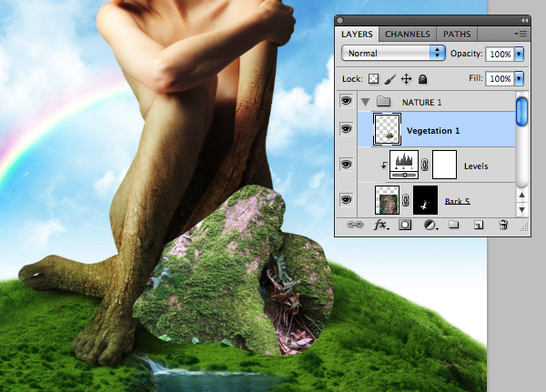The height and width of the screenshot is (392, 546).
Task: Collapse the panel with double-arrow icon
Action: click(x=524, y=21)
